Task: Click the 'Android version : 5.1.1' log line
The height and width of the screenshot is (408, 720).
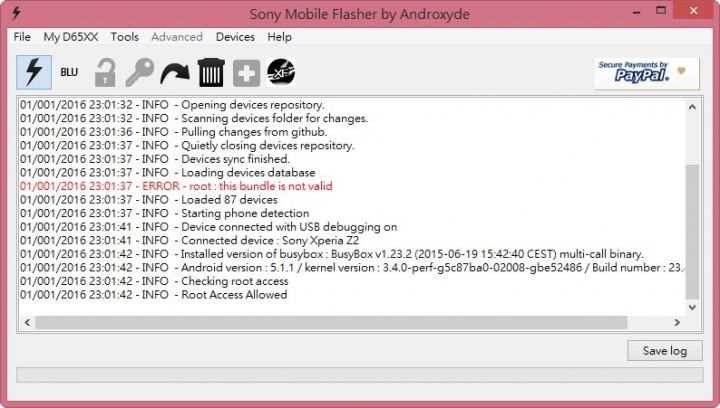Action: click(352, 268)
